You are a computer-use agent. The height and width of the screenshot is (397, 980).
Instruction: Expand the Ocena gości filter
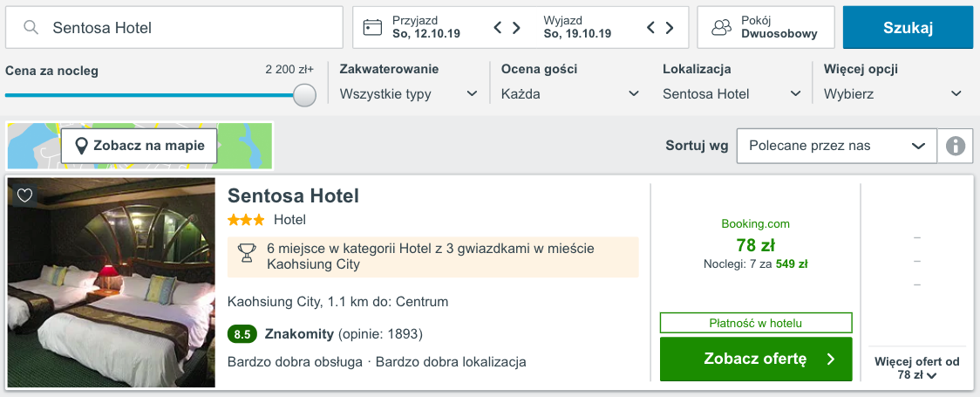coord(570,93)
